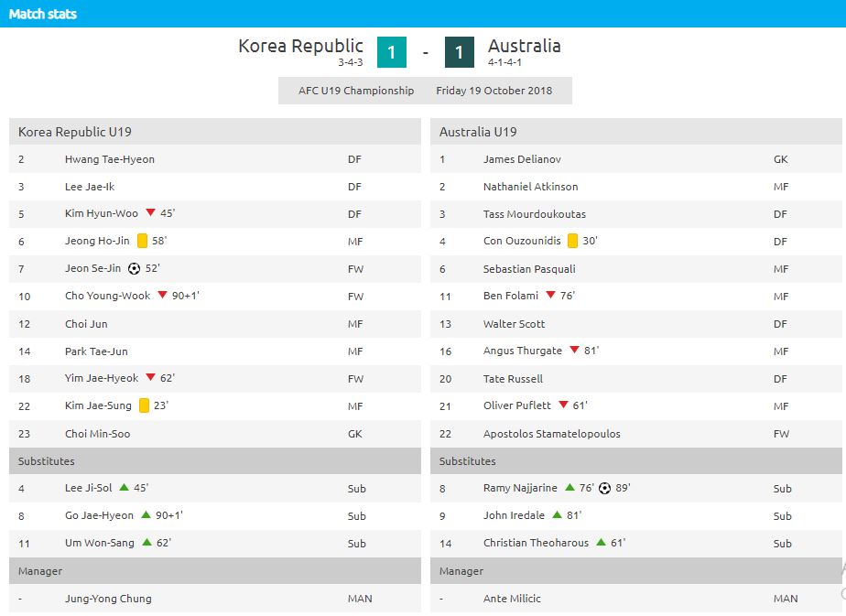Image resolution: width=846 pixels, height=616 pixels.
Task: Click yellow card icon next to Jeong Ho-Jin
Action: 143,241
